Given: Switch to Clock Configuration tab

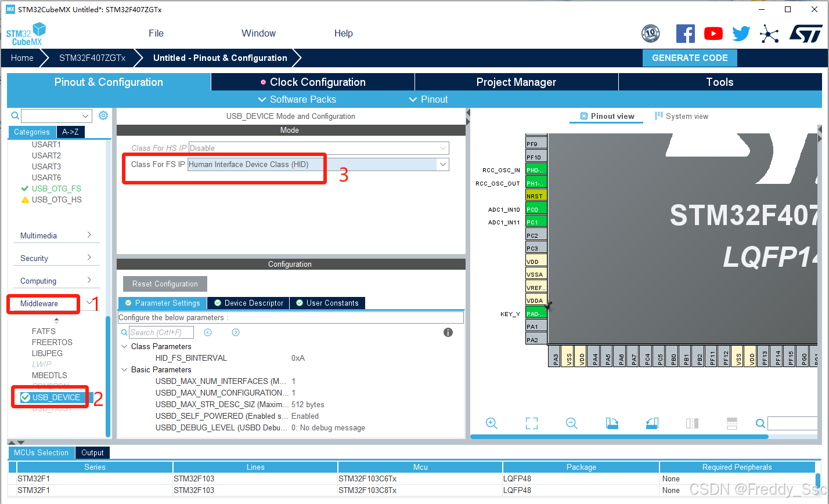Looking at the screenshot, I should [313, 82].
